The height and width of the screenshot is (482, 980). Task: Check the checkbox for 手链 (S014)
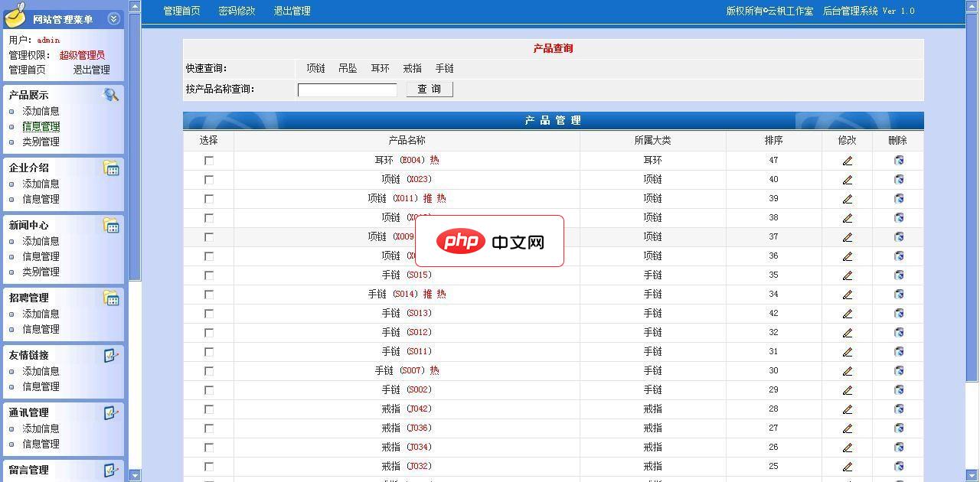click(x=207, y=294)
